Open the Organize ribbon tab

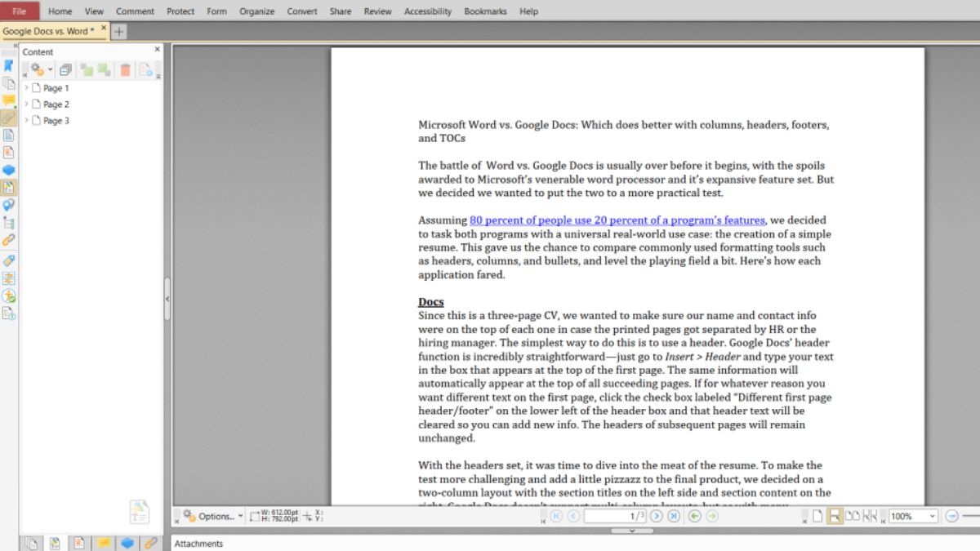[256, 11]
